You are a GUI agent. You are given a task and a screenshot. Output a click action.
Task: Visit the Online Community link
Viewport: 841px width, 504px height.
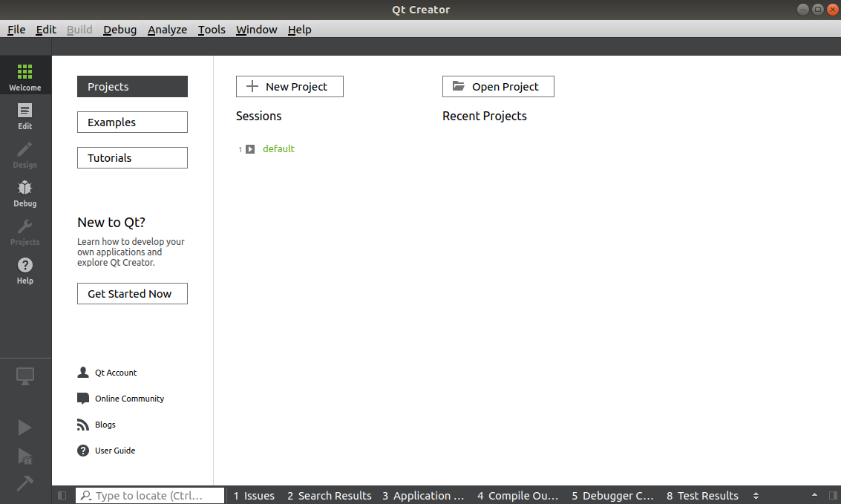tap(130, 399)
